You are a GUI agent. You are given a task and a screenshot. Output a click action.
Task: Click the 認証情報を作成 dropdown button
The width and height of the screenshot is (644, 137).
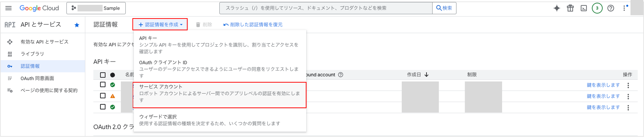pyautogui.click(x=160, y=25)
